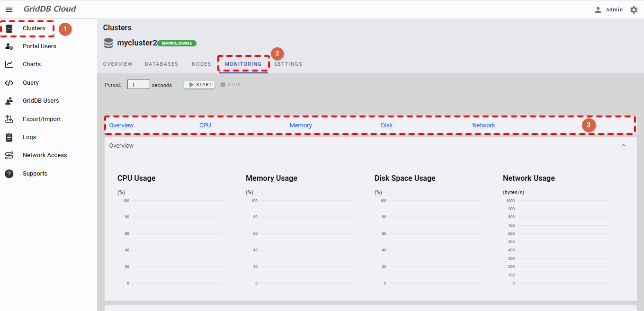Click the GridDB Cloud title
This screenshot has width=644, height=311.
tap(50, 9)
